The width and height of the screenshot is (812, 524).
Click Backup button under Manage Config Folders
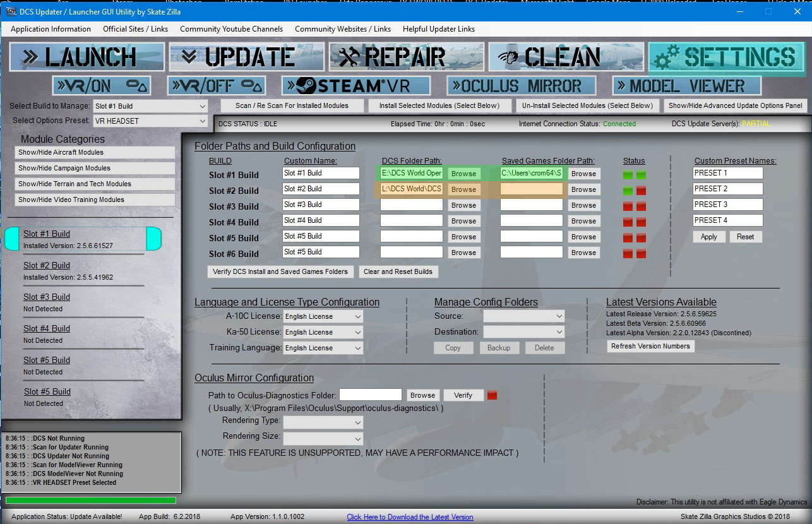click(499, 348)
